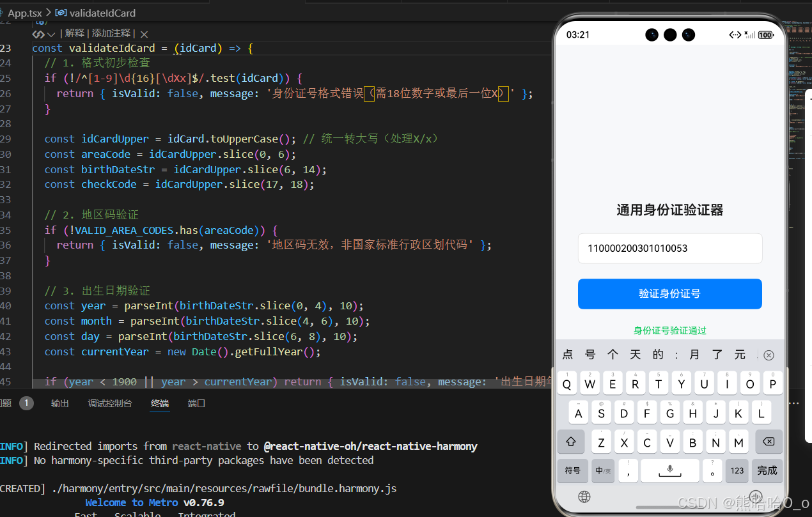Open the code-assistant icon above line 23
Viewport: 812px width, 517px height.
38,34
